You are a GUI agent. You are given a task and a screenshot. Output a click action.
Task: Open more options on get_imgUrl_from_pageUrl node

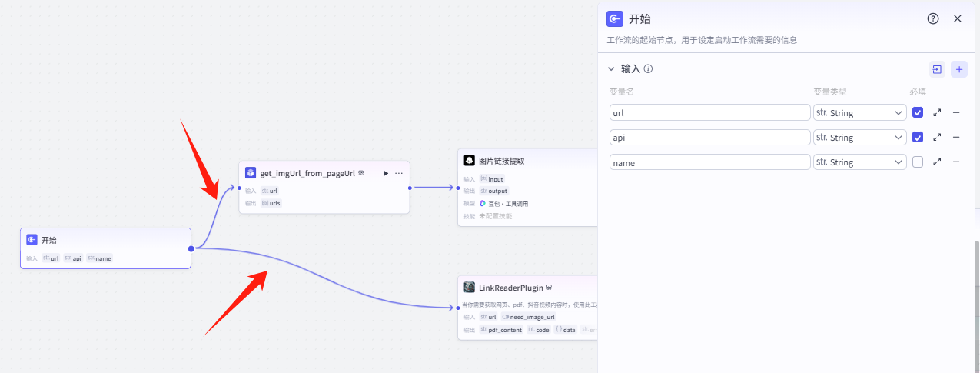[x=399, y=173]
